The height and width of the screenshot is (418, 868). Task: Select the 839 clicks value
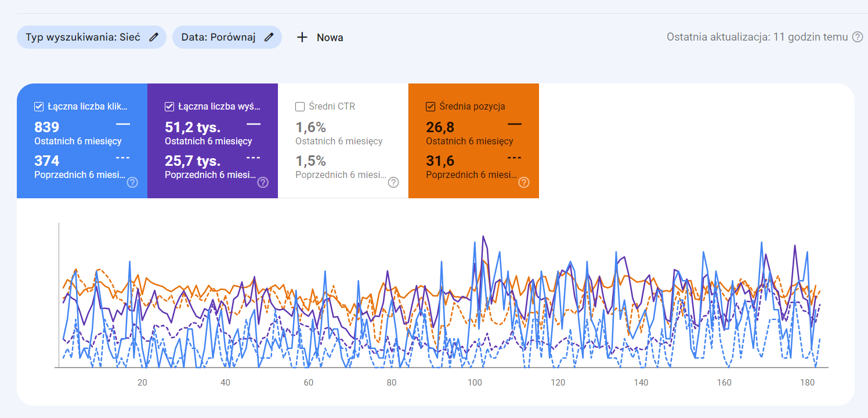[47, 127]
